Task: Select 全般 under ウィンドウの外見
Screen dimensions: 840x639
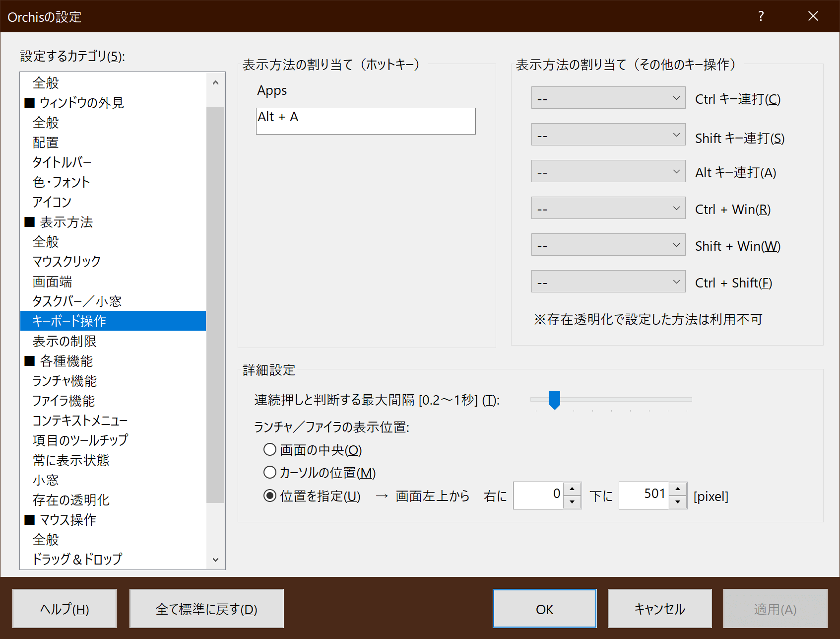Action: coord(113,122)
